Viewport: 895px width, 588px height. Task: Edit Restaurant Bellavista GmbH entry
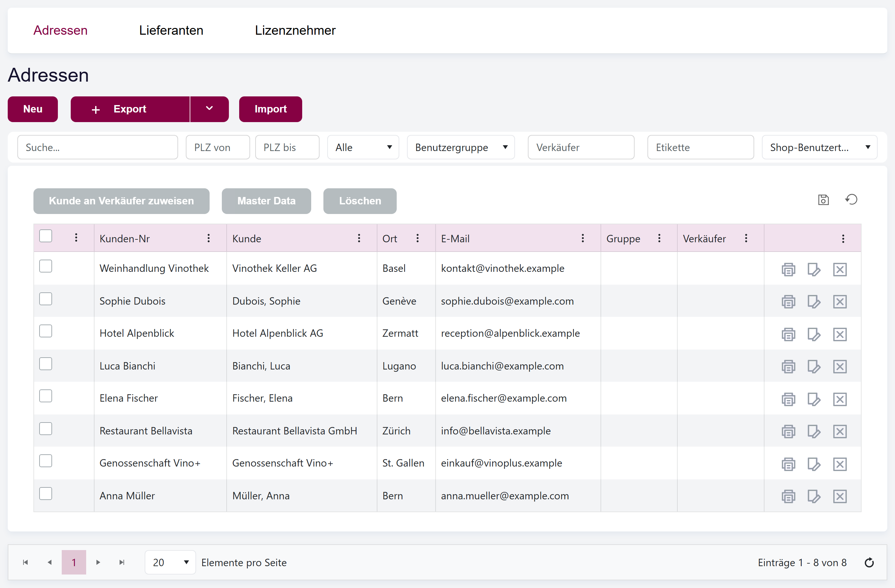point(814,432)
